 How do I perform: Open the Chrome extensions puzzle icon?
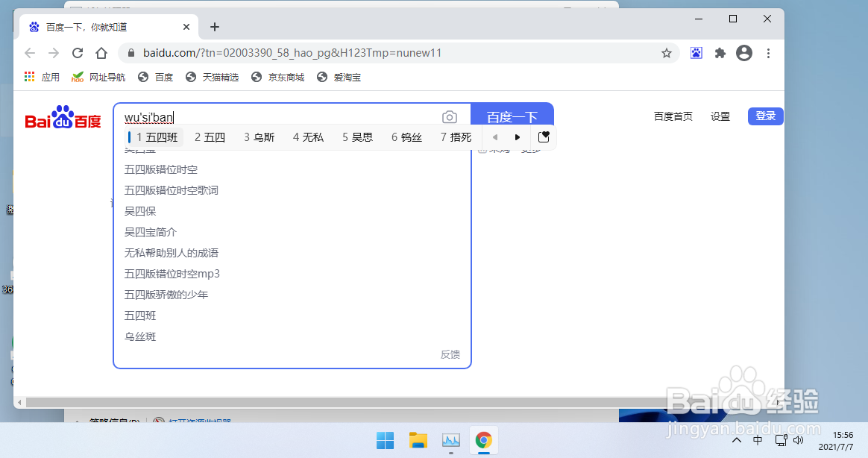pyautogui.click(x=720, y=53)
